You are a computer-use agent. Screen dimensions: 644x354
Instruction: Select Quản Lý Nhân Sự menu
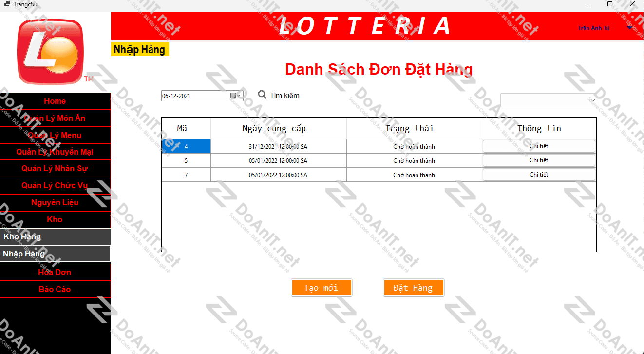click(55, 169)
